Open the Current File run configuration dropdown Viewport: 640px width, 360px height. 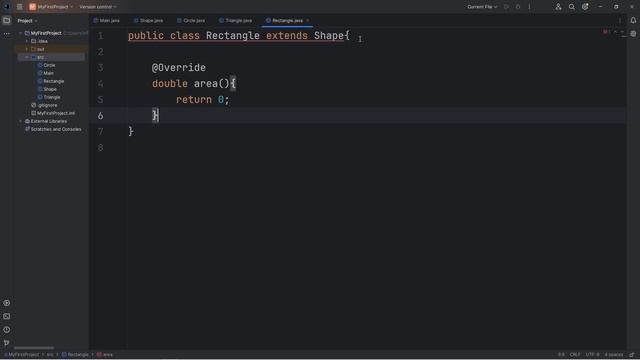pos(482,7)
